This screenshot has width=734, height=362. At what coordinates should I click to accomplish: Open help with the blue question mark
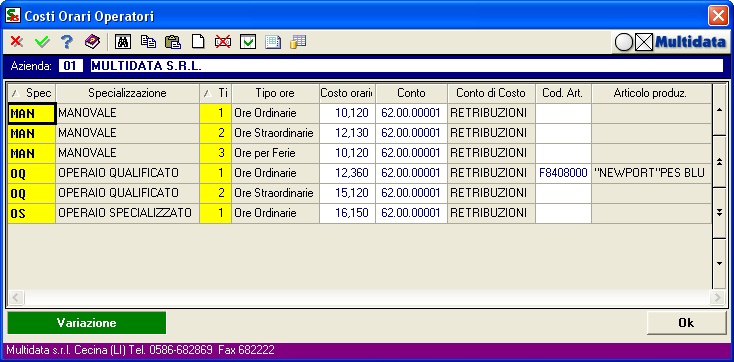click(67, 42)
